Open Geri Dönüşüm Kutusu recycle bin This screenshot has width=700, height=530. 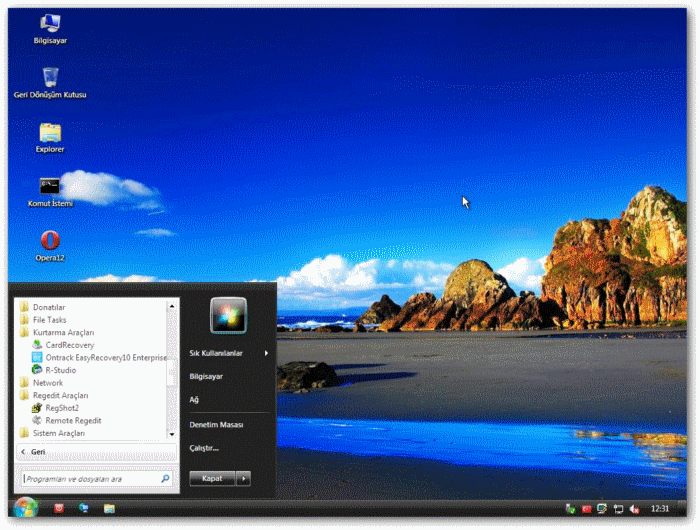click(x=49, y=78)
